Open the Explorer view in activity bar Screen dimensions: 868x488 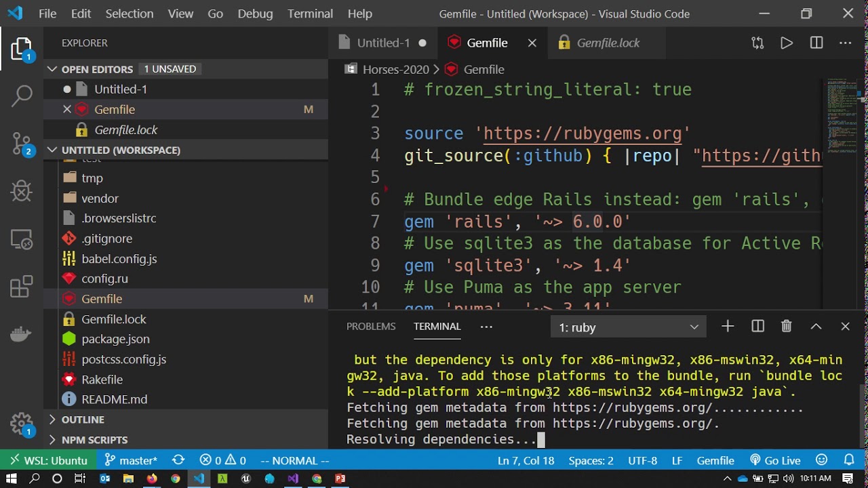pos(22,49)
